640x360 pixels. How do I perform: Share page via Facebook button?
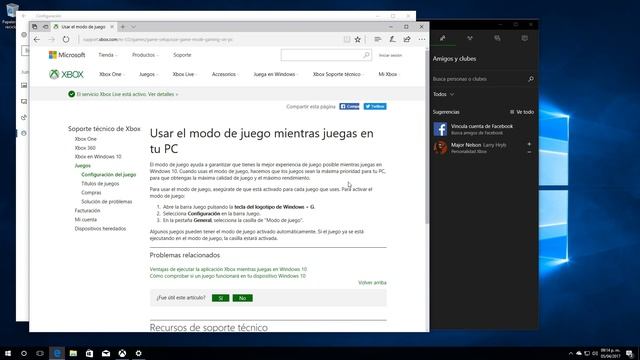tap(349, 107)
